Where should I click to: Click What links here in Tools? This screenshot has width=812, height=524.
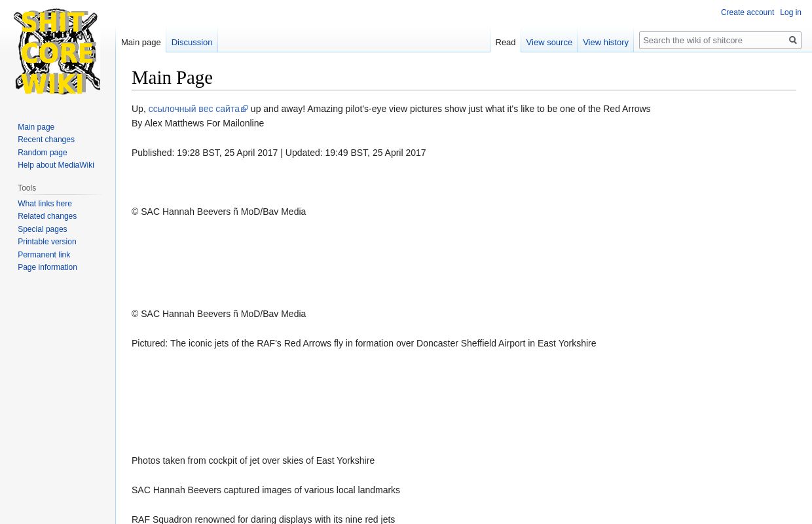(45, 203)
